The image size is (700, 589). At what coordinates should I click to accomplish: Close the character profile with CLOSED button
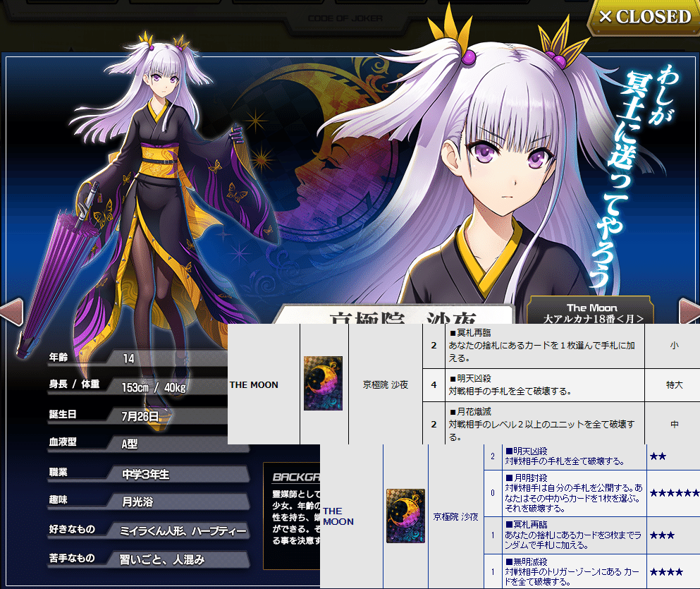(643, 17)
